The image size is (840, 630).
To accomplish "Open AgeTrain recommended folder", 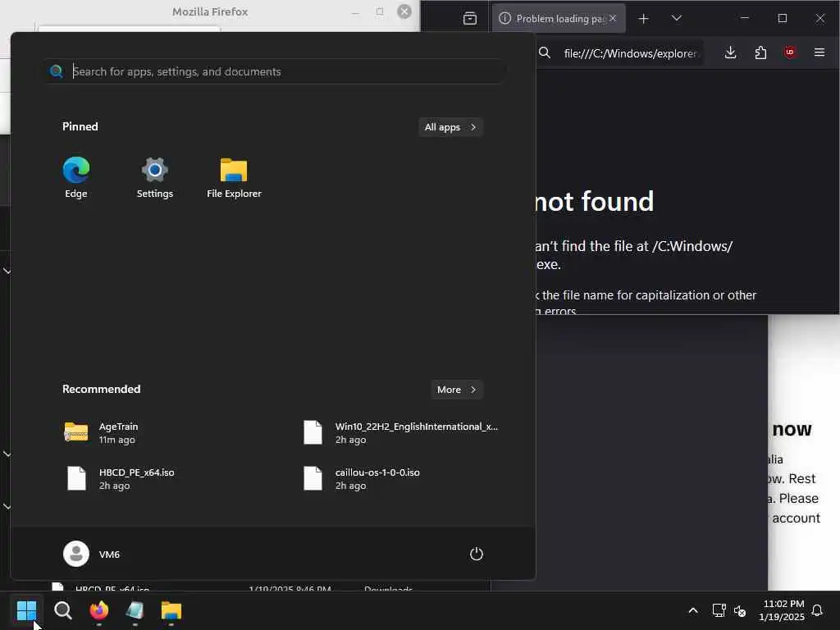I will tap(102, 433).
